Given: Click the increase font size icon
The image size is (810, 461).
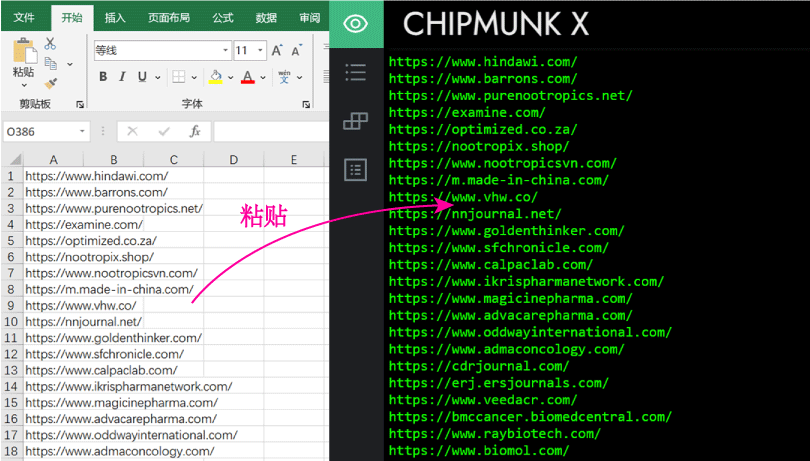Looking at the screenshot, I should [x=277, y=51].
